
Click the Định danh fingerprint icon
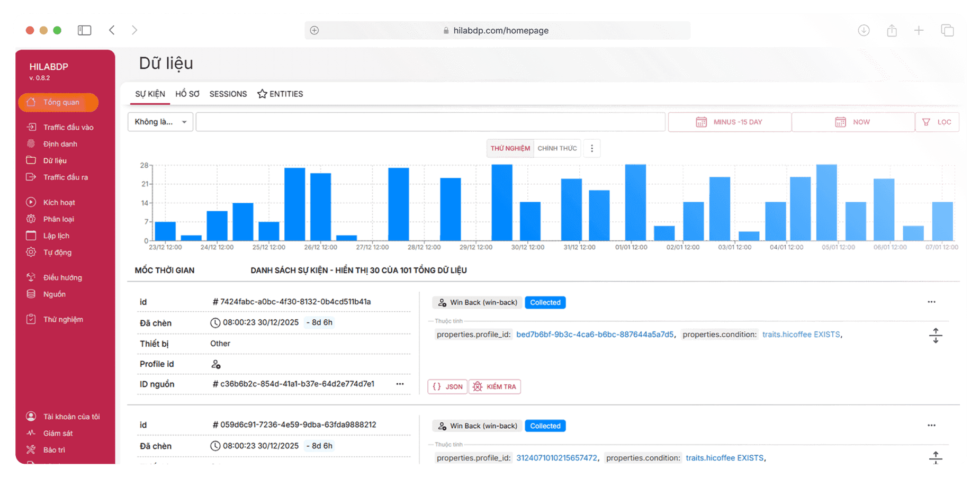(x=31, y=143)
